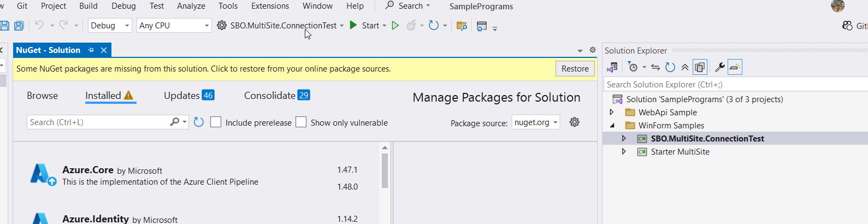Start without debugging using outlined play icon

[395, 25]
